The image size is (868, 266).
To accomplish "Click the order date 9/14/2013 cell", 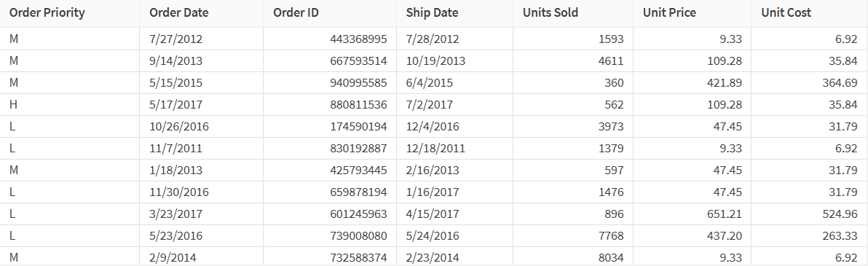I will 202,61.
